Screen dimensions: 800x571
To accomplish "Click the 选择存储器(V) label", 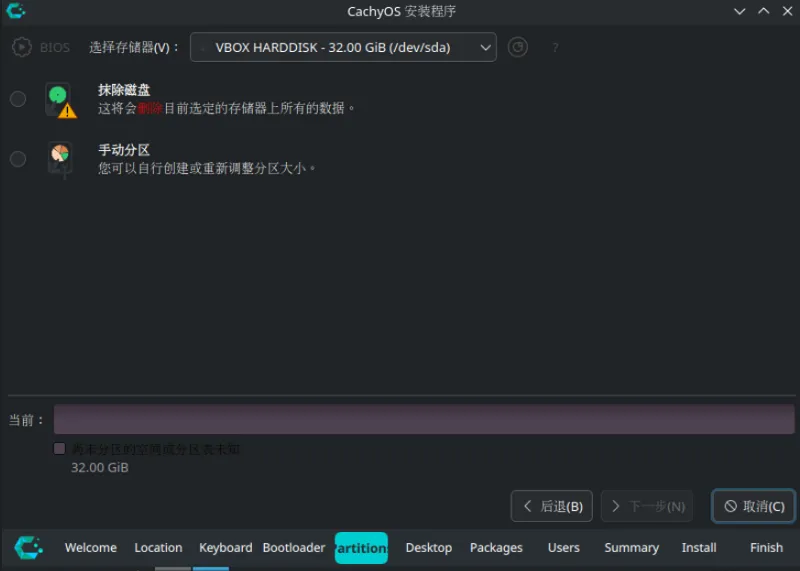I will pos(134,47).
